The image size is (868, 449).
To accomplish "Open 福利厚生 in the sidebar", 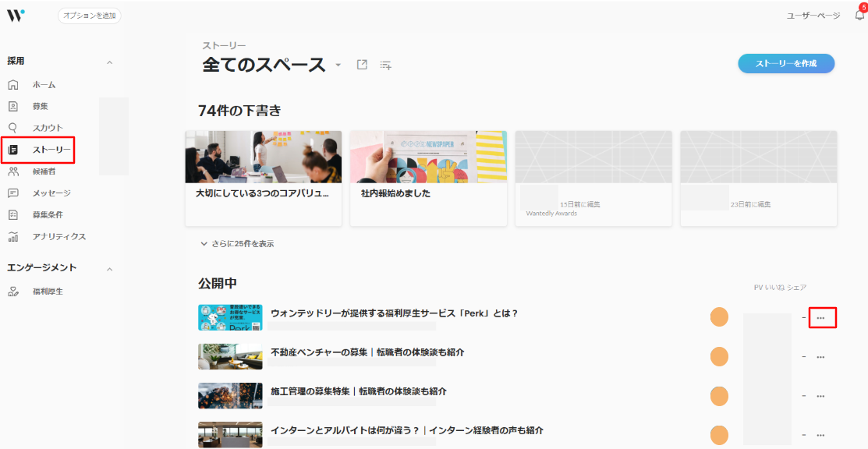I will pyautogui.click(x=47, y=292).
